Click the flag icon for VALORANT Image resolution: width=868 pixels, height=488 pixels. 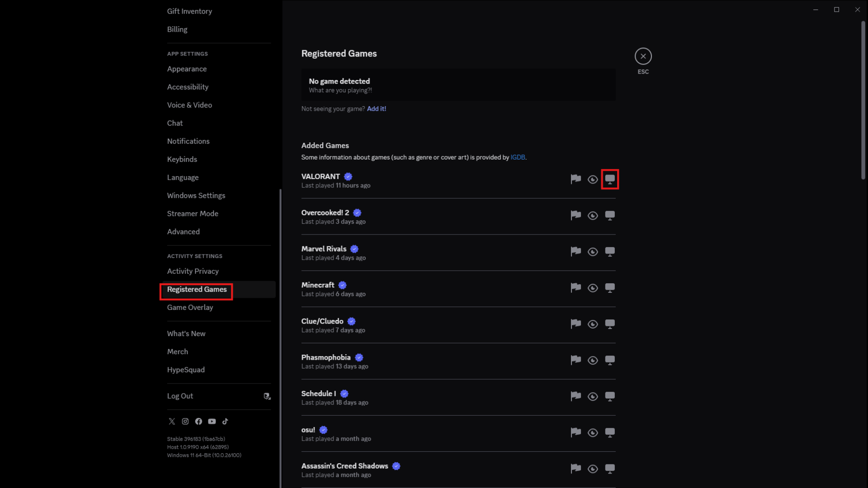pyautogui.click(x=576, y=179)
